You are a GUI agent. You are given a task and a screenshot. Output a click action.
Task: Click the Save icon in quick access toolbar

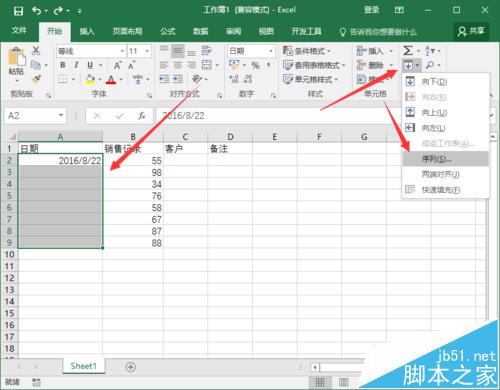[x=18, y=11]
